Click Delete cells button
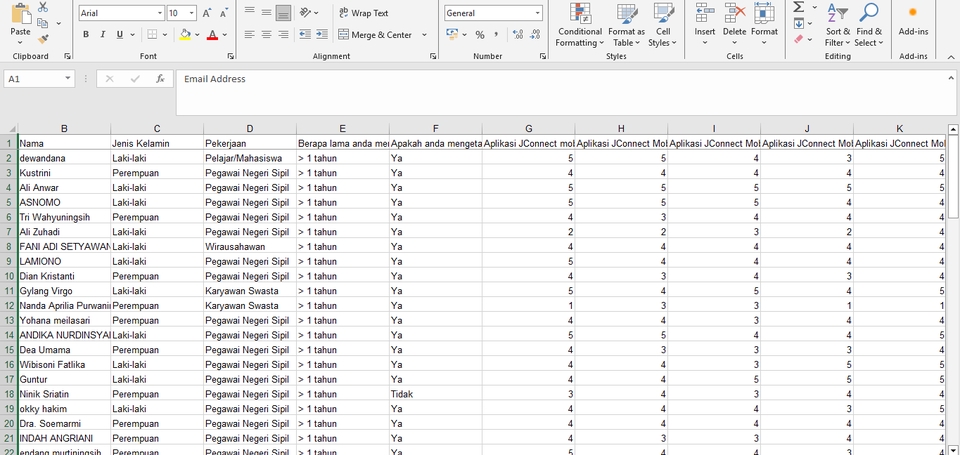 735,25
